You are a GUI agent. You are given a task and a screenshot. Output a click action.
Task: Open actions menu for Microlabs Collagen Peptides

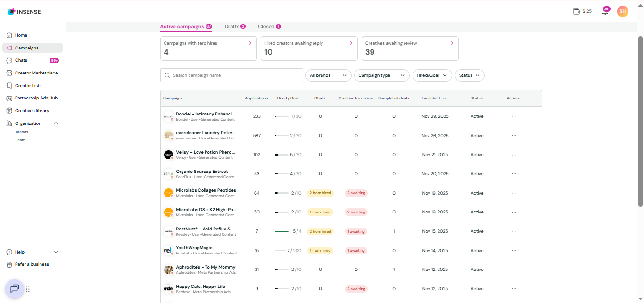click(514, 193)
